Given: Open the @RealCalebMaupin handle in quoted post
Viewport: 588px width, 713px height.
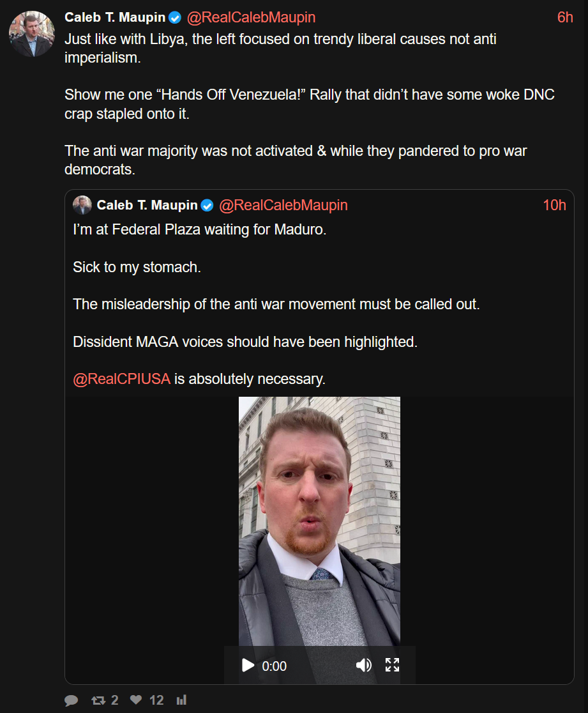Looking at the screenshot, I should 283,205.
